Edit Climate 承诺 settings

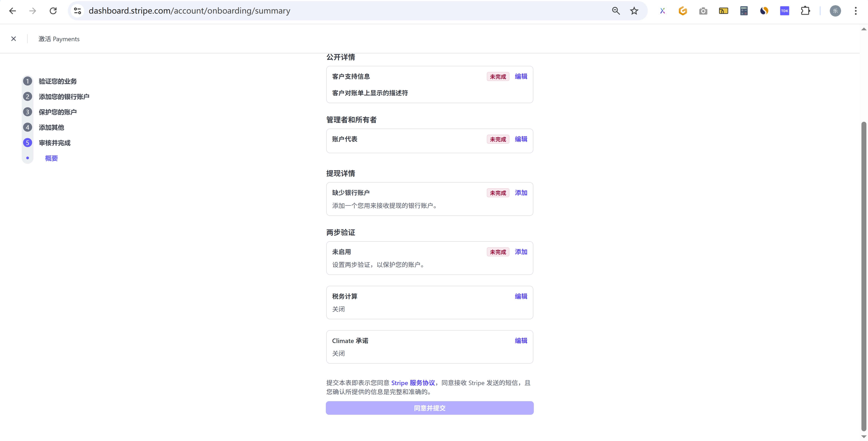point(521,341)
